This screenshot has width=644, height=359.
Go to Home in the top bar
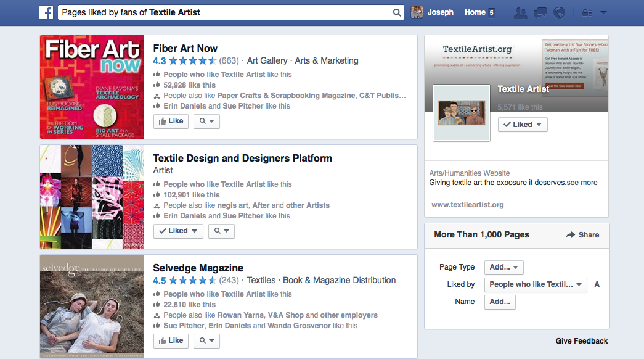click(x=475, y=12)
